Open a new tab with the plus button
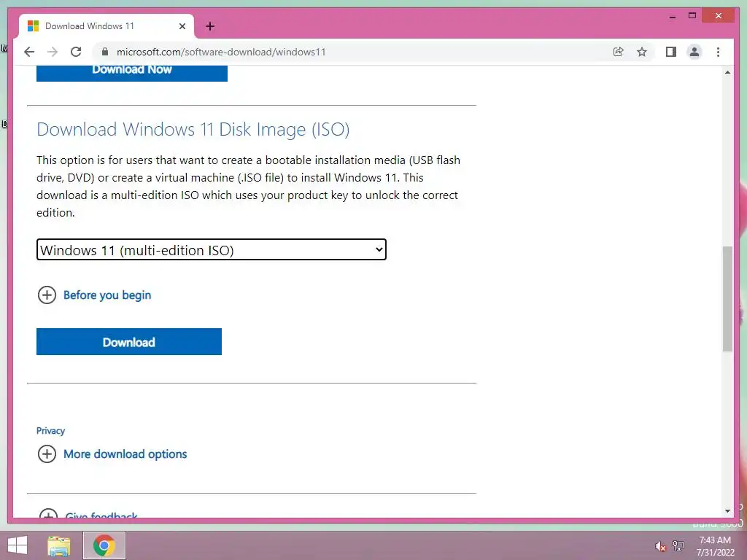This screenshot has width=747, height=560. (210, 26)
